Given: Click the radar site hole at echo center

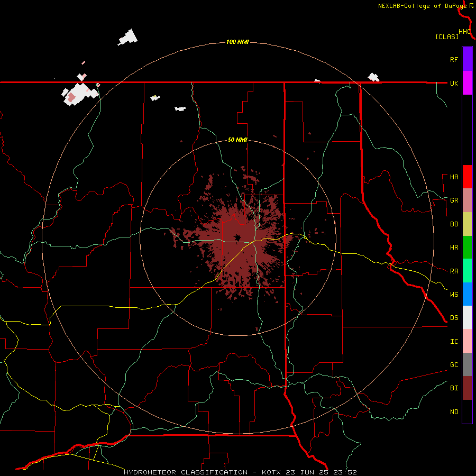Looking at the screenshot, I should 237,237.
